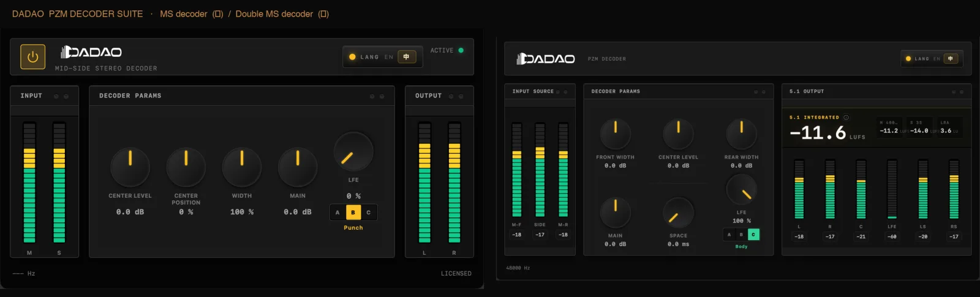
Task: Click the SIDE input meter
Action: pos(540,170)
